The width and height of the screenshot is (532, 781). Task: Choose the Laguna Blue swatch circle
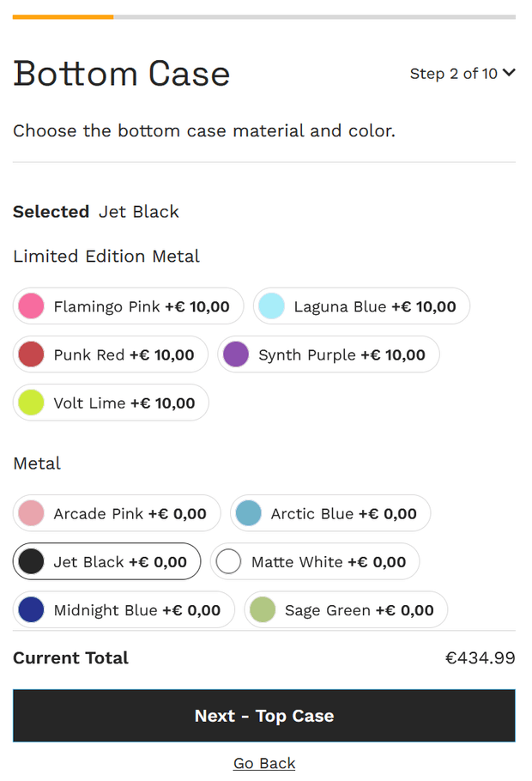pyautogui.click(x=271, y=306)
